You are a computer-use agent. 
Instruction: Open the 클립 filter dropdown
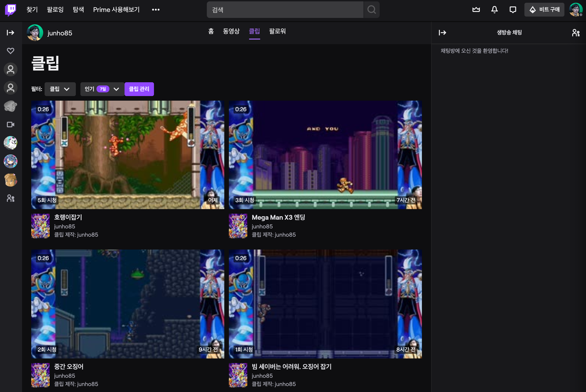60,89
